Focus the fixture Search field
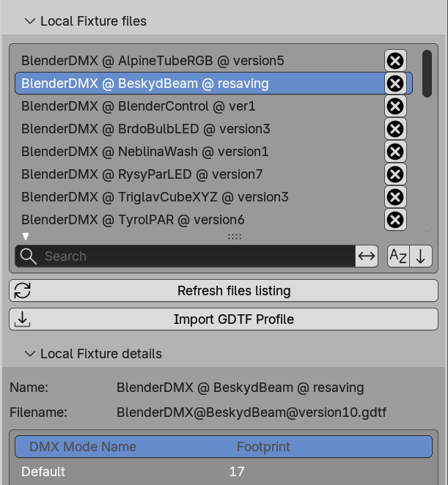 point(186,256)
